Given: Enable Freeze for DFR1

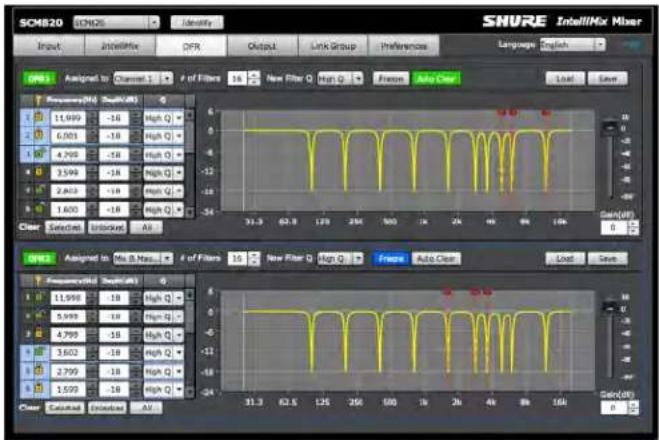Looking at the screenshot, I should click(x=391, y=79).
